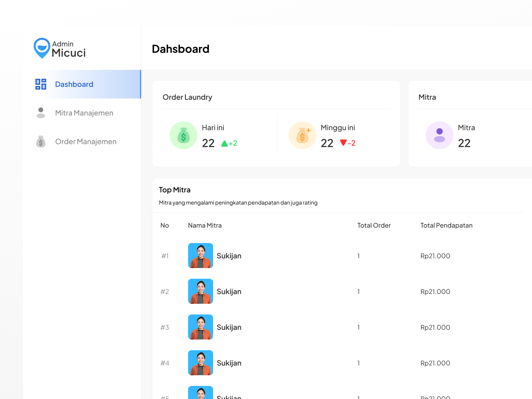The height and width of the screenshot is (399, 532).
Task: Click the Total Order column header
Action: point(374,225)
